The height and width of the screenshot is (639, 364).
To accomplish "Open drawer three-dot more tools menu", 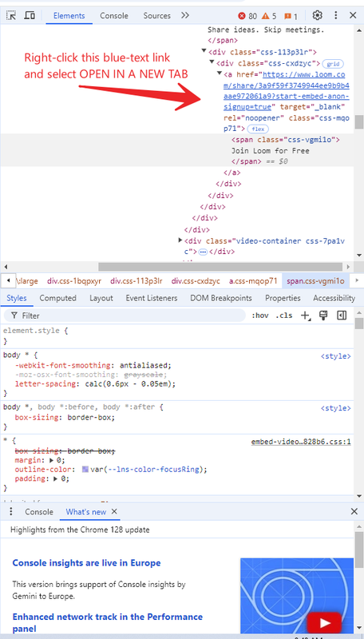I will click(x=11, y=511).
